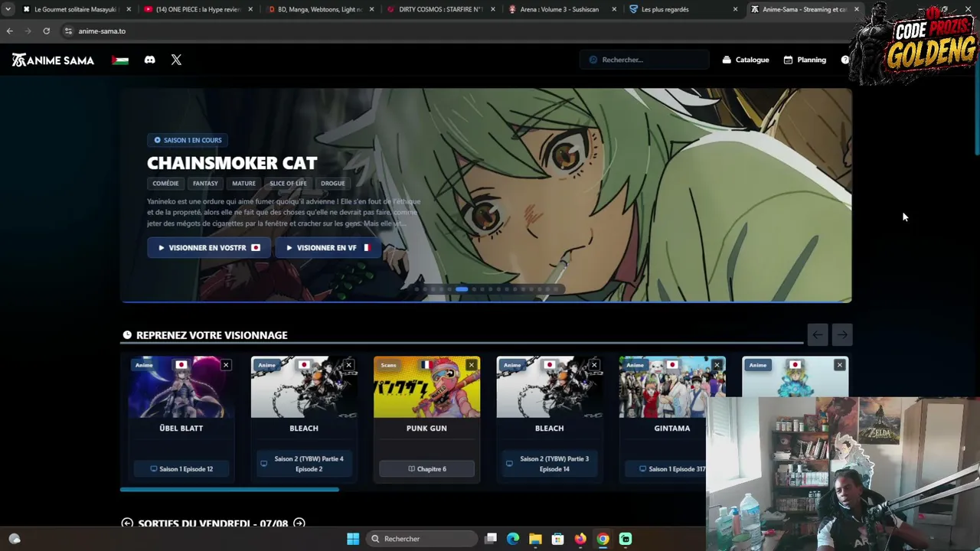Image resolution: width=980 pixels, height=551 pixels.
Task: Remove Gintama card from history
Action: click(717, 365)
